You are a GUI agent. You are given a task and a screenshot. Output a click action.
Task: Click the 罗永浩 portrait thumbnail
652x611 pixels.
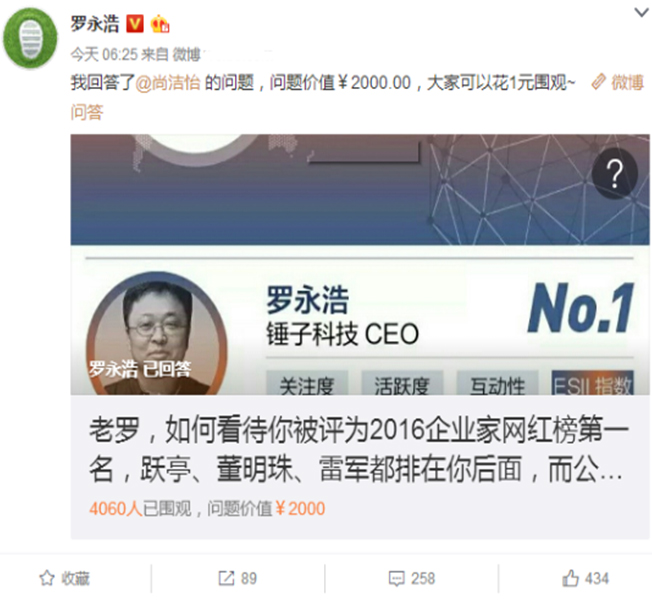(x=157, y=334)
